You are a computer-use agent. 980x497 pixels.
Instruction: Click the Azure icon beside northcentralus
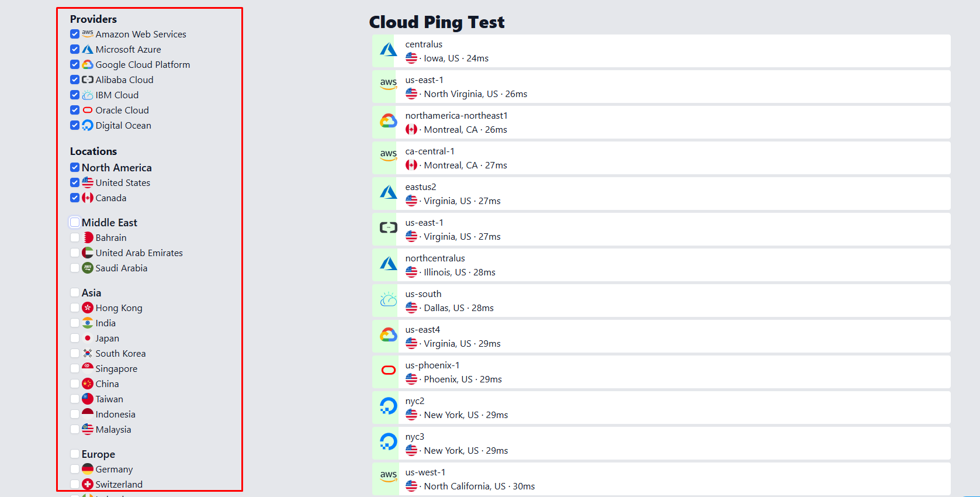pos(389,264)
